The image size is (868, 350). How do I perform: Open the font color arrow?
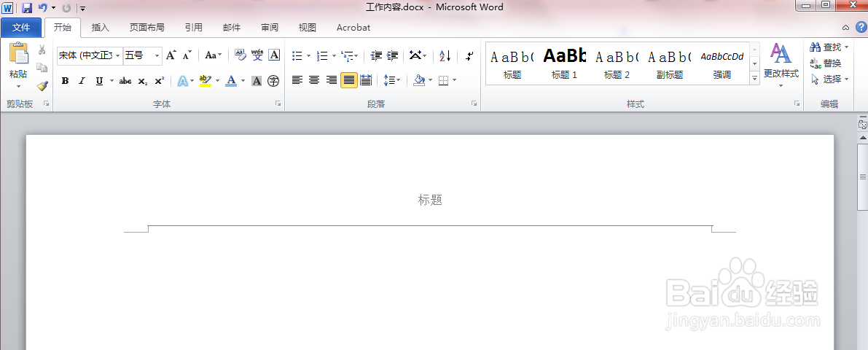click(243, 81)
